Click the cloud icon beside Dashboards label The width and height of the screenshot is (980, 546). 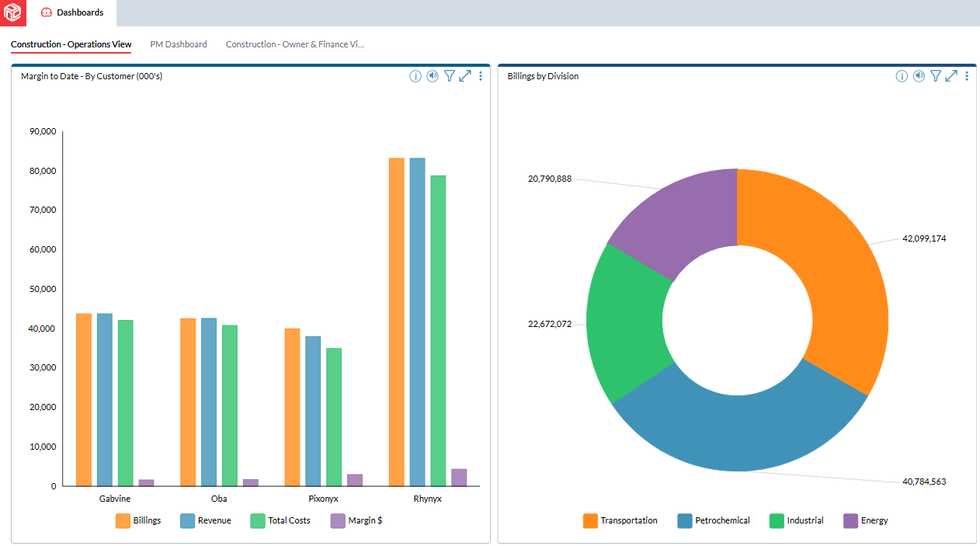[x=47, y=12]
